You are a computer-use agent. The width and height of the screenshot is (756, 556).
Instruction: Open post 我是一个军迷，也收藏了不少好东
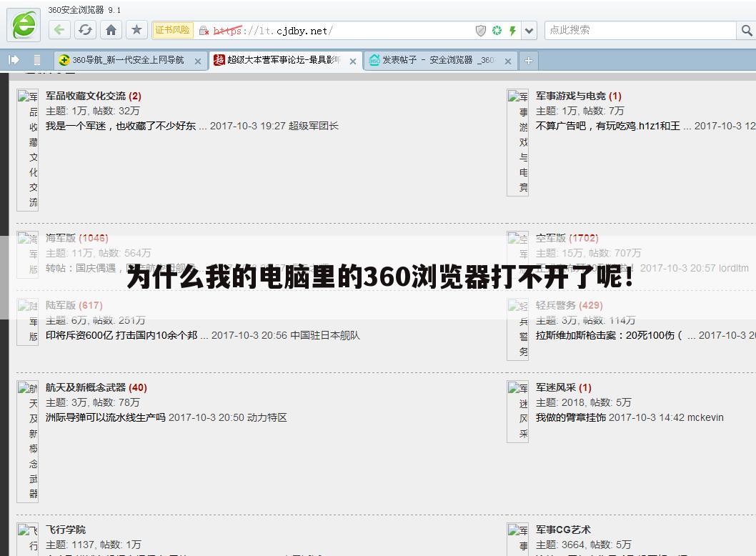tap(121, 126)
